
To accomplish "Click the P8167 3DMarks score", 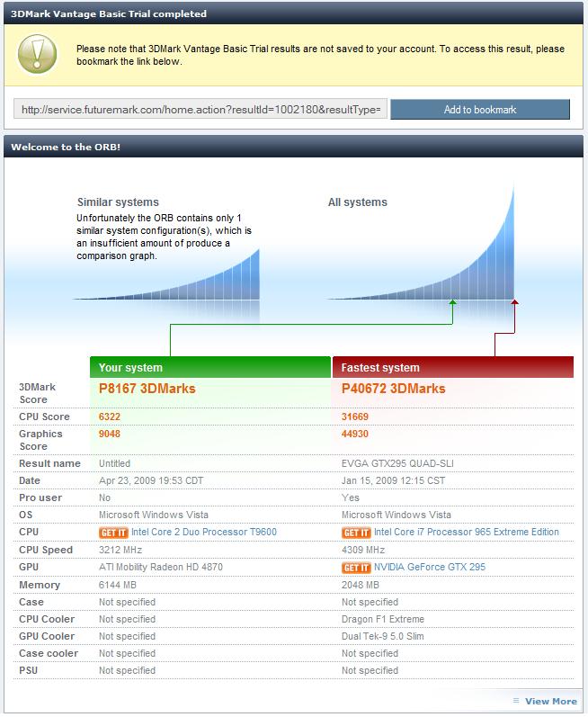I will pos(147,389).
